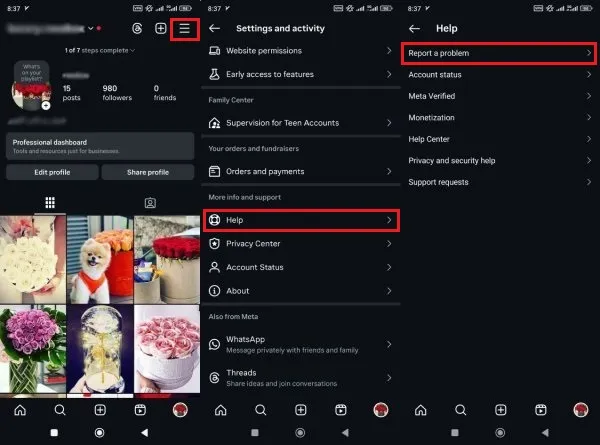The image size is (600, 445).
Task: Tap the chevron on the Support requests row
Action: point(589,182)
